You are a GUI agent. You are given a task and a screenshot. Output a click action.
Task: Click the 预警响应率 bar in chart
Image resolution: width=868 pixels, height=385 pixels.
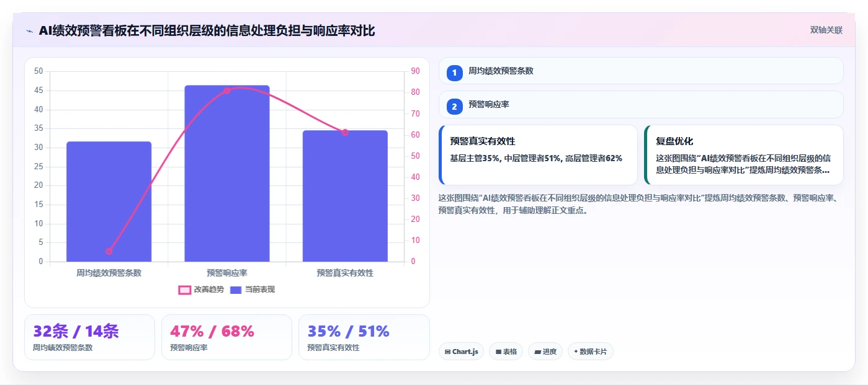click(227, 174)
